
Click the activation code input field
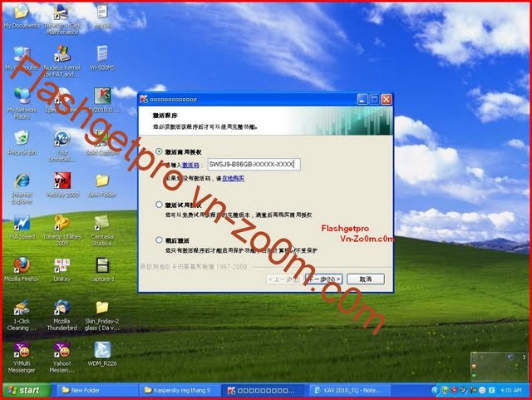(254, 165)
